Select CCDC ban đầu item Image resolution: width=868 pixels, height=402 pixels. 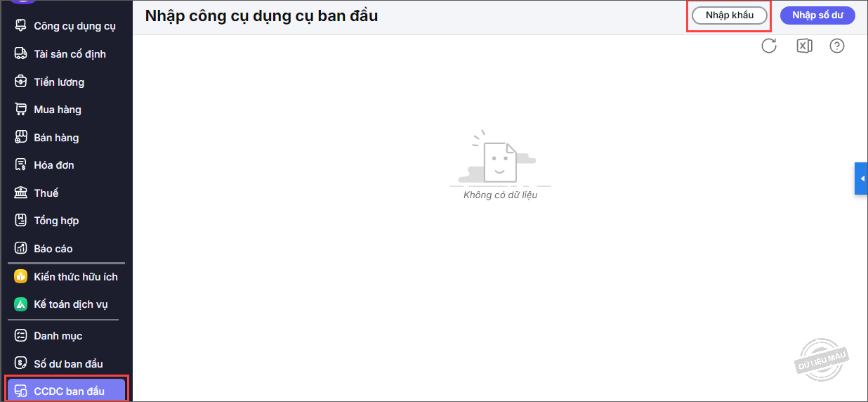67,391
